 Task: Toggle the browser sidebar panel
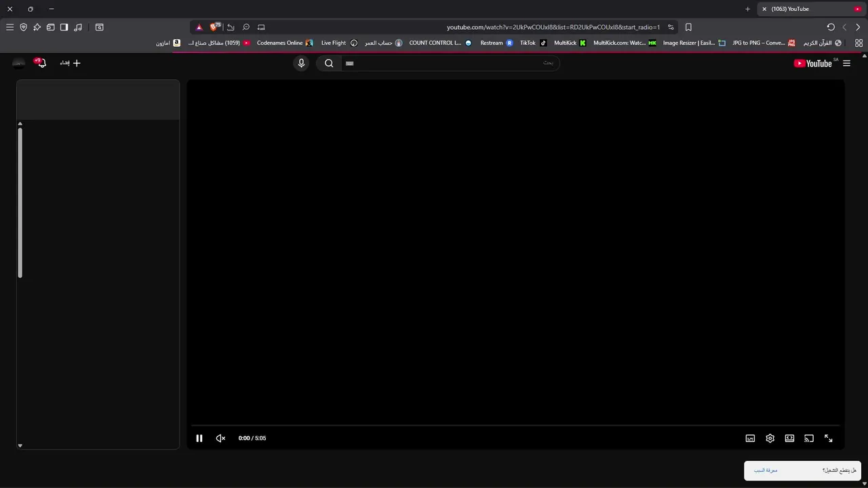tap(64, 27)
